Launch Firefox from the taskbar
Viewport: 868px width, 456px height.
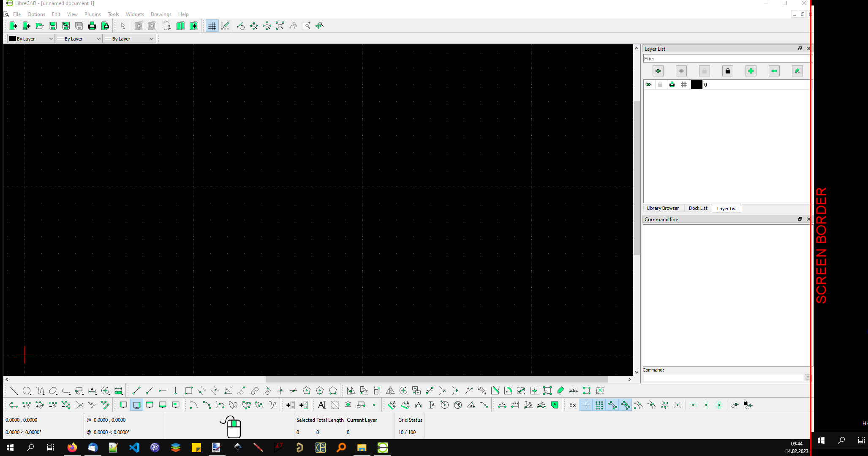pos(72,447)
